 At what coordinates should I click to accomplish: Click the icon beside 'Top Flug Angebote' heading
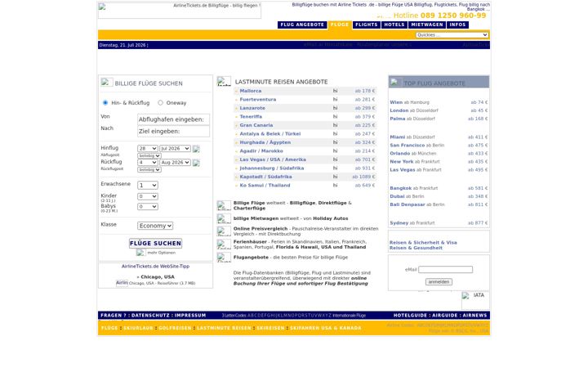pyautogui.click(x=396, y=82)
